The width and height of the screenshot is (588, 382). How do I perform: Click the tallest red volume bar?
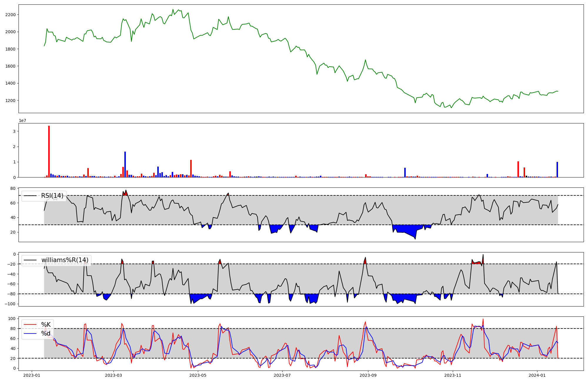tap(49, 151)
